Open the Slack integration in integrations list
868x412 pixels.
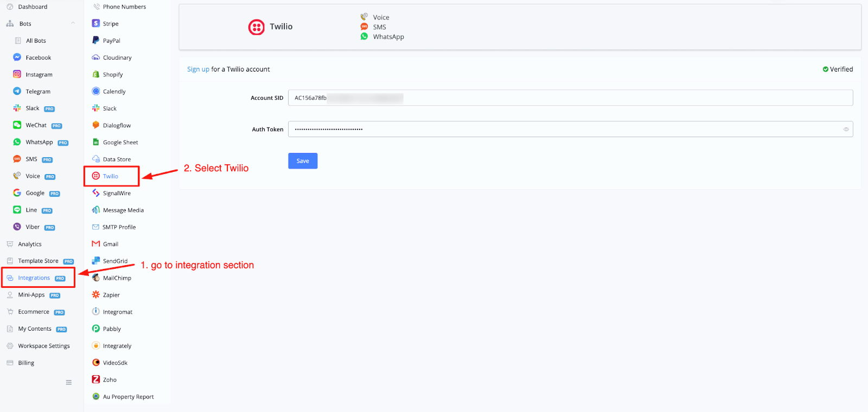click(x=110, y=108)
